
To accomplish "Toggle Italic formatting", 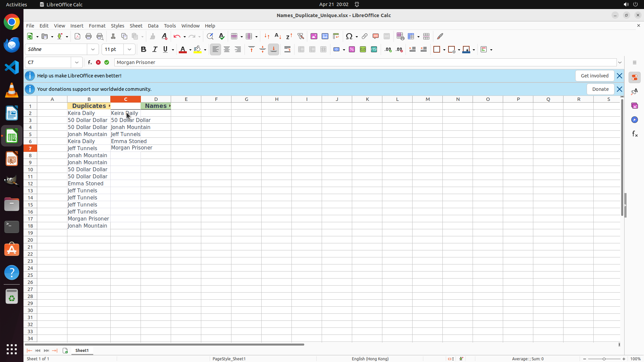I will tap(155, 50).
